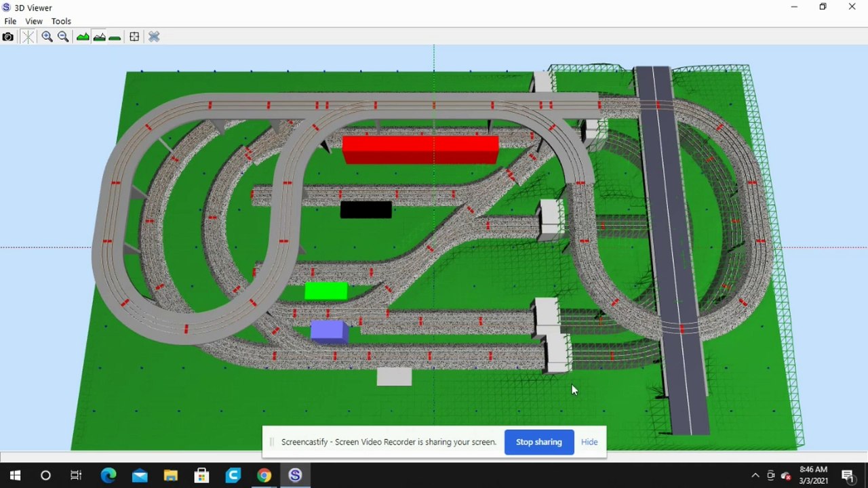Click the blue X toolbar icon

(154, 37)
